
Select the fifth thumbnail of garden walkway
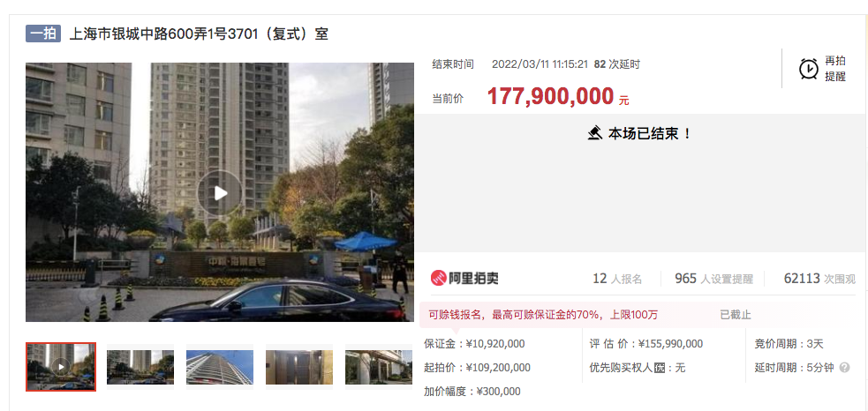click(x=379, y=367)
